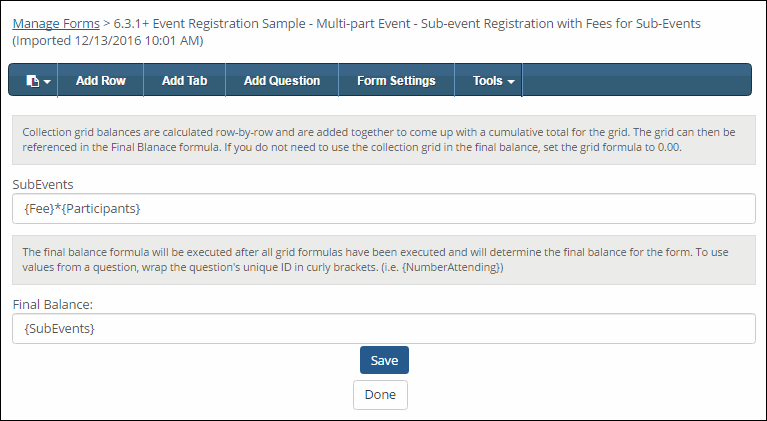Click the Final Balance label text
The height and width of the screenshot is (421, 767).
tap(52, 304)
